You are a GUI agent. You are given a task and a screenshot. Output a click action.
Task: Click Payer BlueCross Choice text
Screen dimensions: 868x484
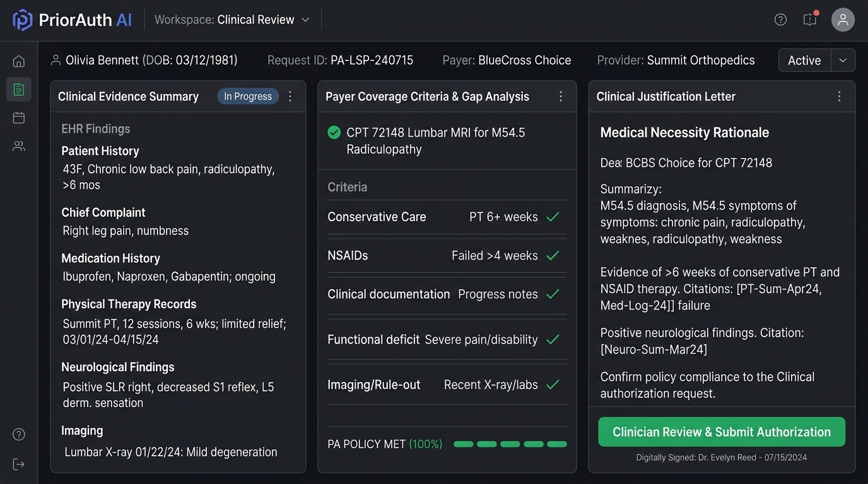click(x=507, y=60)
